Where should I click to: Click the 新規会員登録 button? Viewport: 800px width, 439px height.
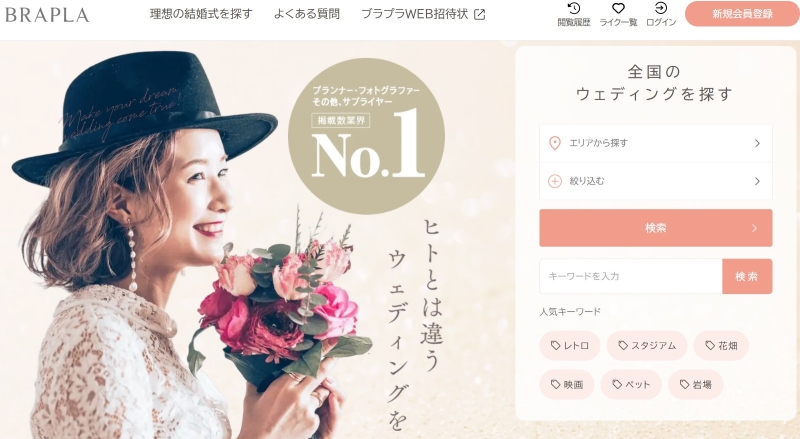[x=742, y=14]
